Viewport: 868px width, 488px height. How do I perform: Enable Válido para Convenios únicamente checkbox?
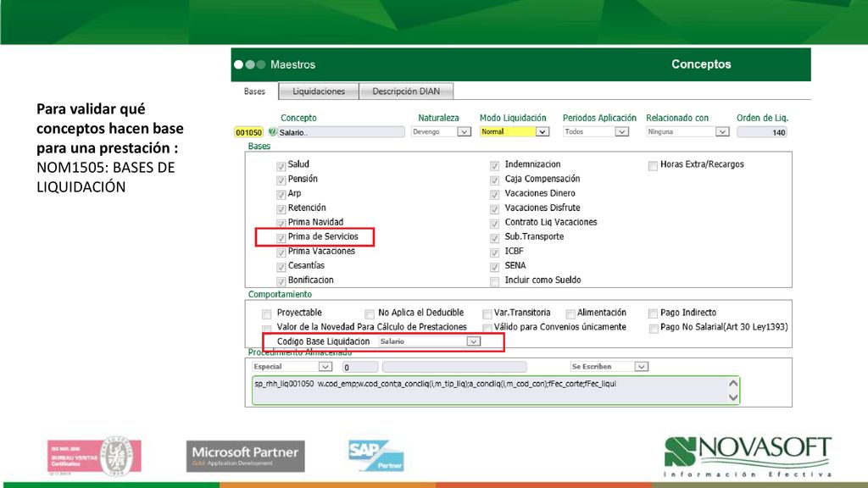(487, 328)
